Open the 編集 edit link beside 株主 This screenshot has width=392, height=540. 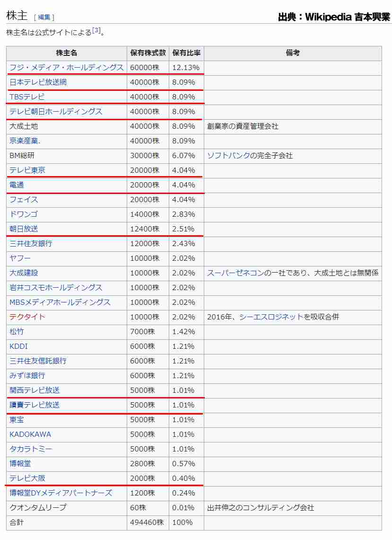click(x=44, y=17)
